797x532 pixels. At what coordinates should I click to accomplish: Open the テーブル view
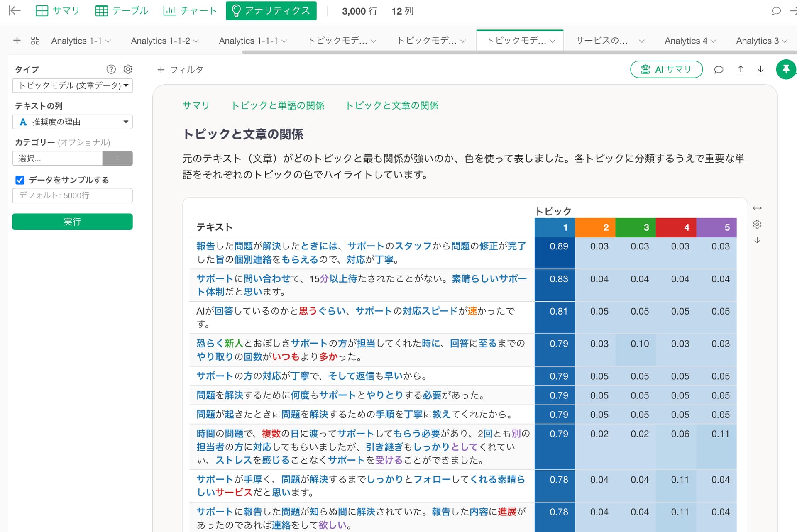(x=122, y=10)
